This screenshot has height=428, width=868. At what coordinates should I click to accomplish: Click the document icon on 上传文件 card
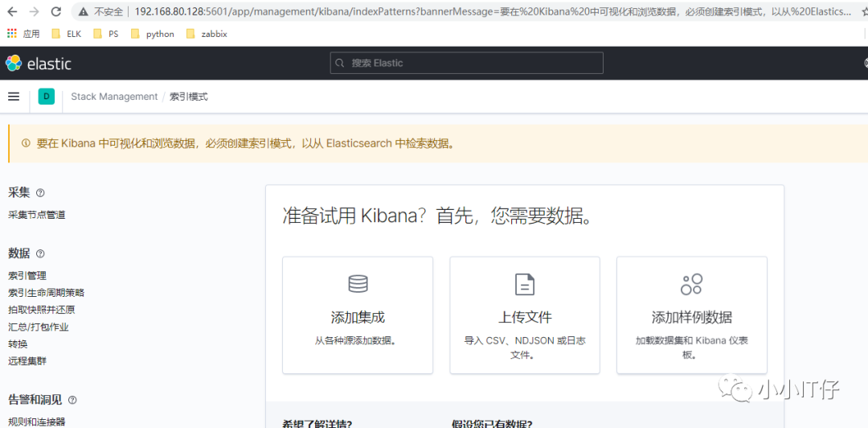[x=525, y=284]
